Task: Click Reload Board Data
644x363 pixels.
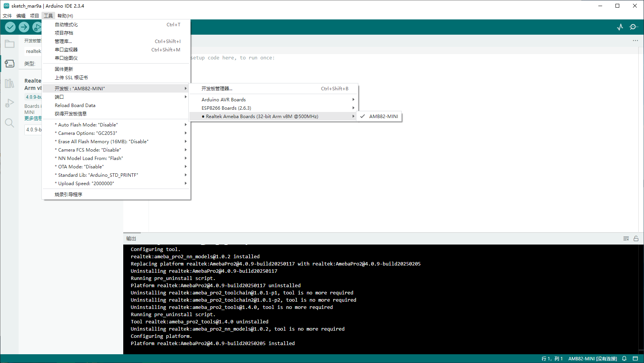Action: pyautogui.click(x=116, y=106)
